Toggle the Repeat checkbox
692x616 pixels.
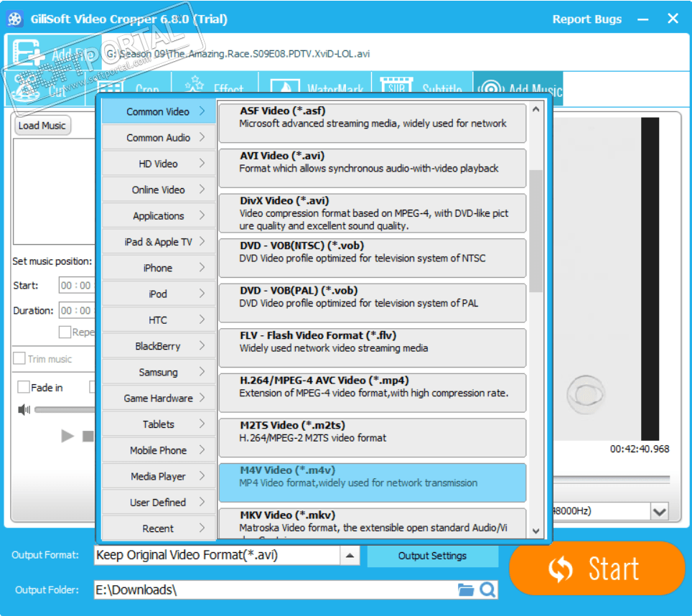click(x=65, y=332)
